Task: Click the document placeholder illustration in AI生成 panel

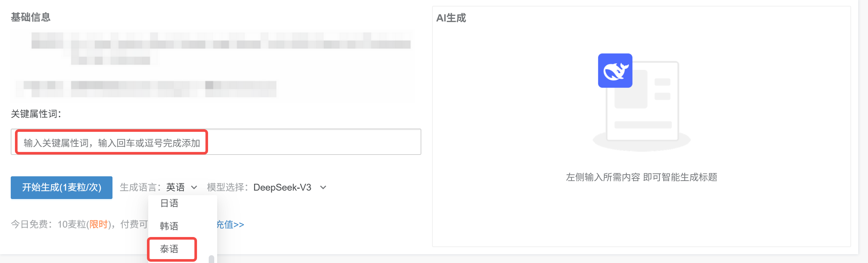Action: (642, 98)
